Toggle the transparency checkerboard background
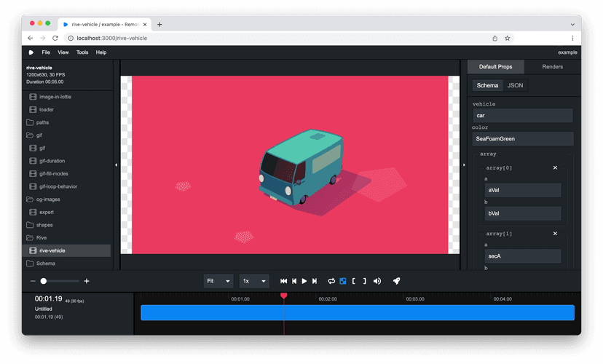The width and height of the screenshot is (603, 364). (x=342, y=281)
